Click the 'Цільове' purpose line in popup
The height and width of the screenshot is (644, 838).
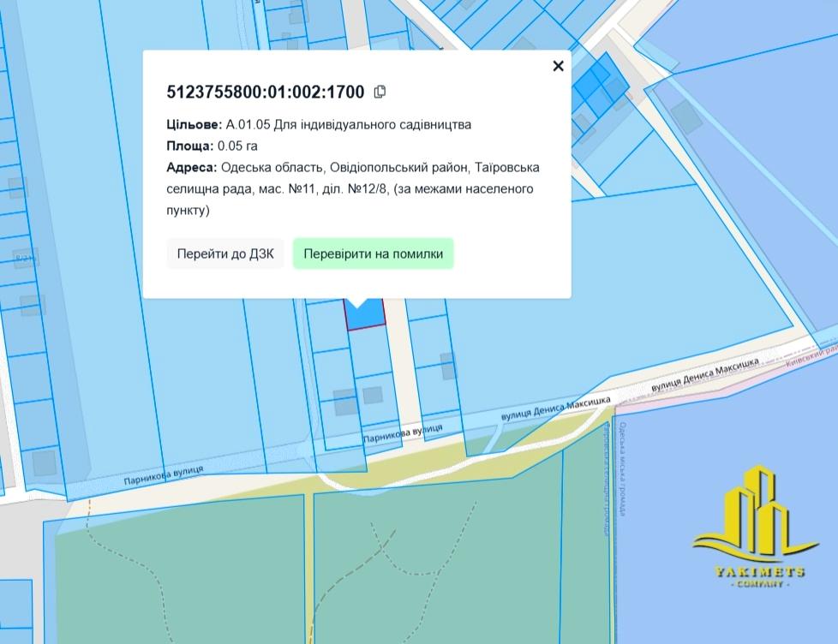pos(319,124)
